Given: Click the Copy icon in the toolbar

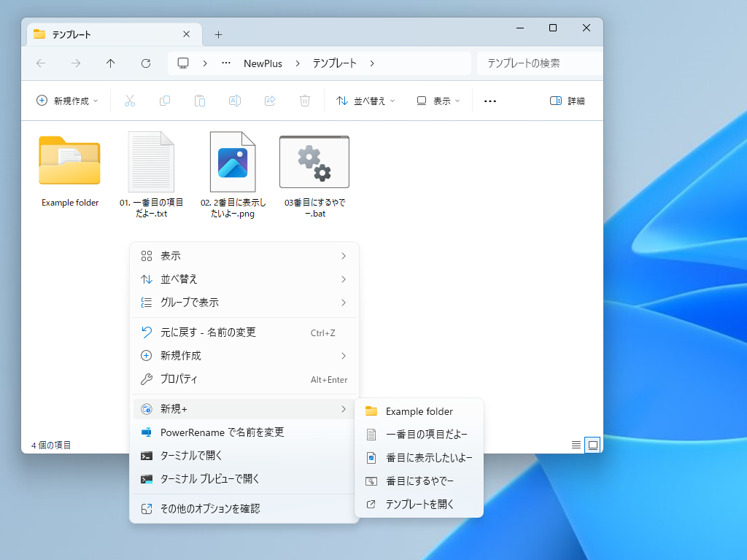Looking at the screenshot, I should [x=165, y=101].
